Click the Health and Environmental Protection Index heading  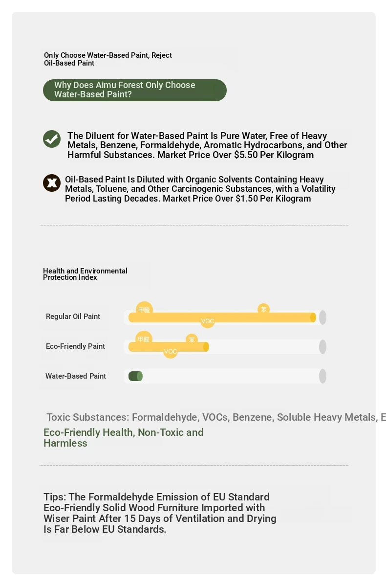[85, 274]
